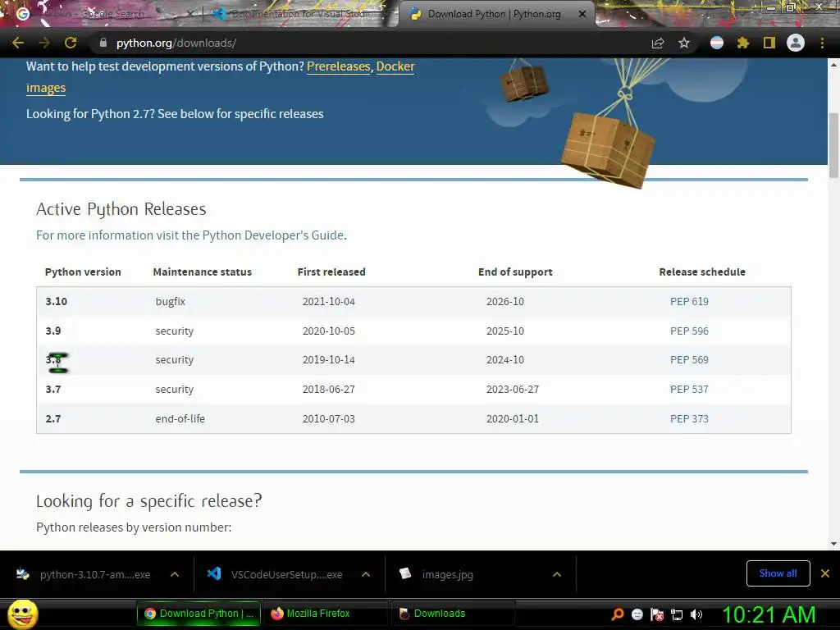Click Python version 2.7 cell
The width and height of the screenshot is (840, 630).
point(53,419)
